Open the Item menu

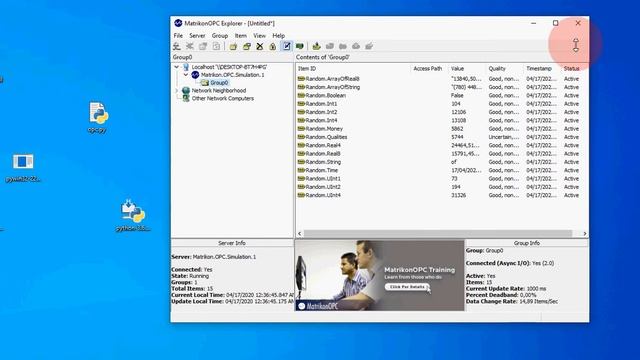point(240,36)
